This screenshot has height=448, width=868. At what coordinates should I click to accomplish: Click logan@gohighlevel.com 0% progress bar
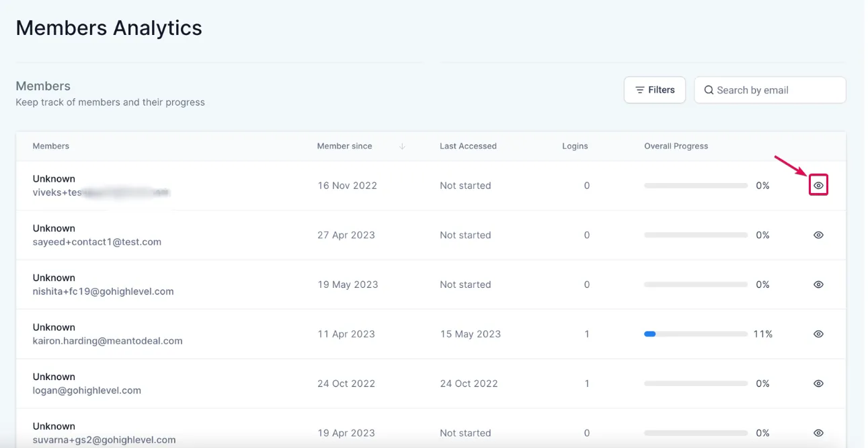pos(696,383)
